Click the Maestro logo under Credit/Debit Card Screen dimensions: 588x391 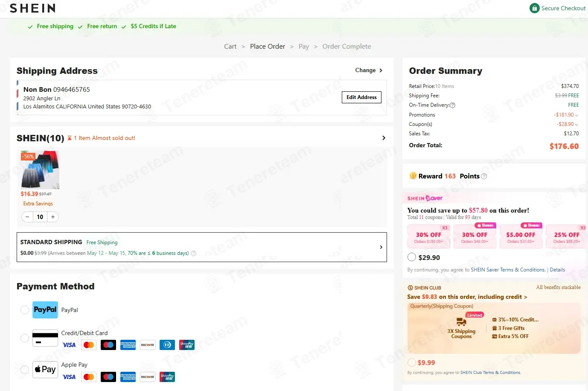click(108, 345)
